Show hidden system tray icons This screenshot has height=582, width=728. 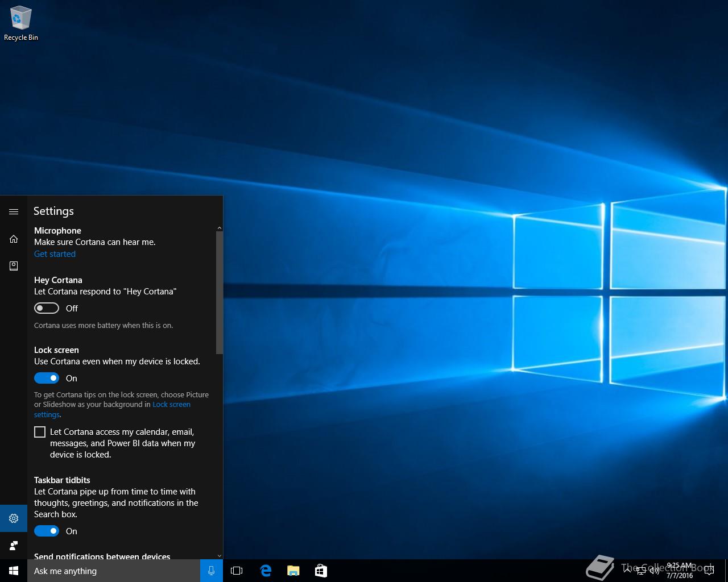point(627,571)
